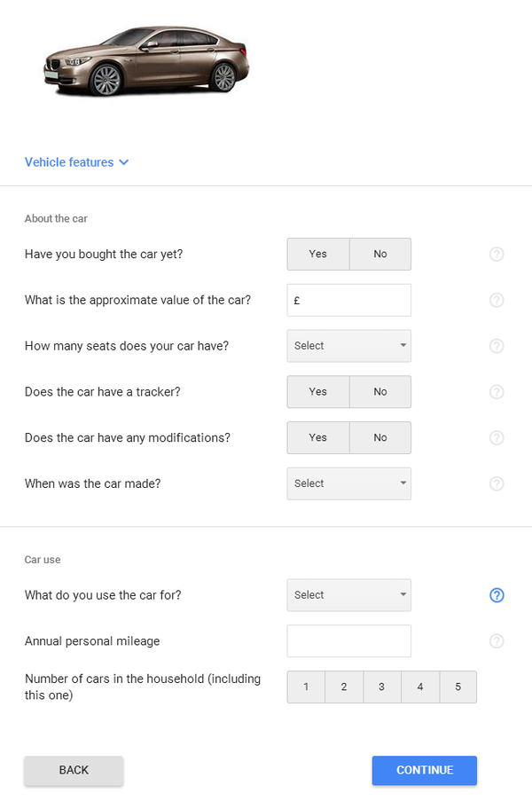
Task: Click the brown car image
Action: 146,60
